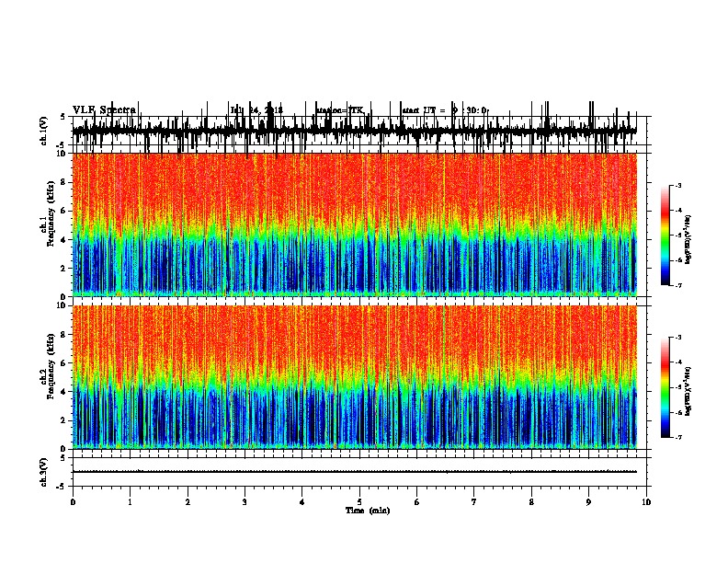728x563 pixels.
Task: Click the date label in the header
Action: (x=256, y=110)
